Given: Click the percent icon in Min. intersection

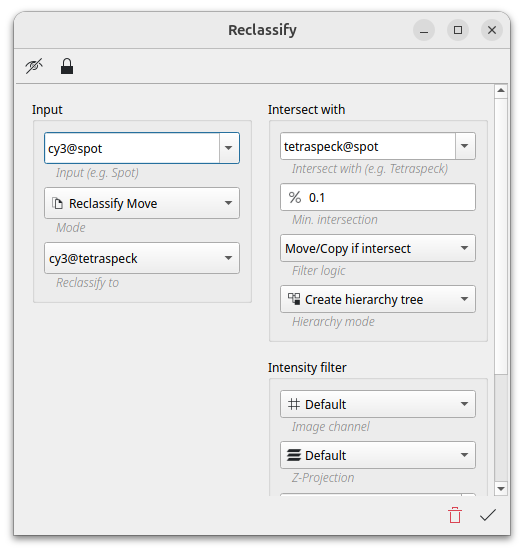Looking at the screenshot, I should coord(295,197).
